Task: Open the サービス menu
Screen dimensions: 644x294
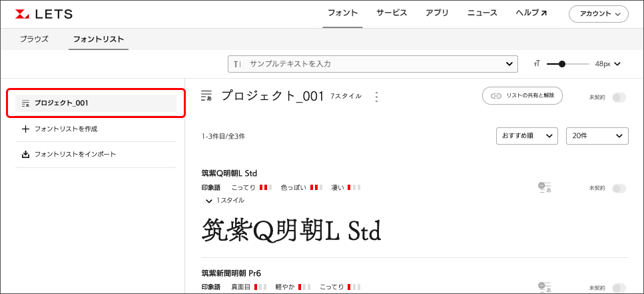Action: tap(392, 13)
